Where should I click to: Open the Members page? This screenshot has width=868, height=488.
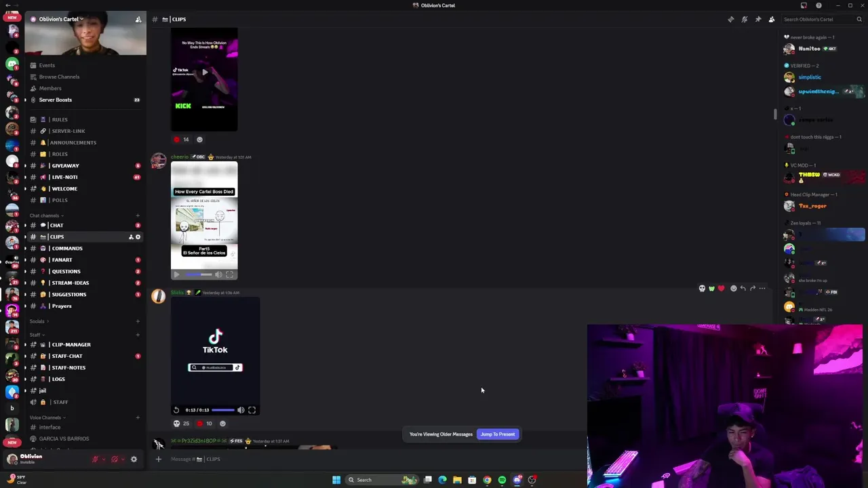pos(84,88)
